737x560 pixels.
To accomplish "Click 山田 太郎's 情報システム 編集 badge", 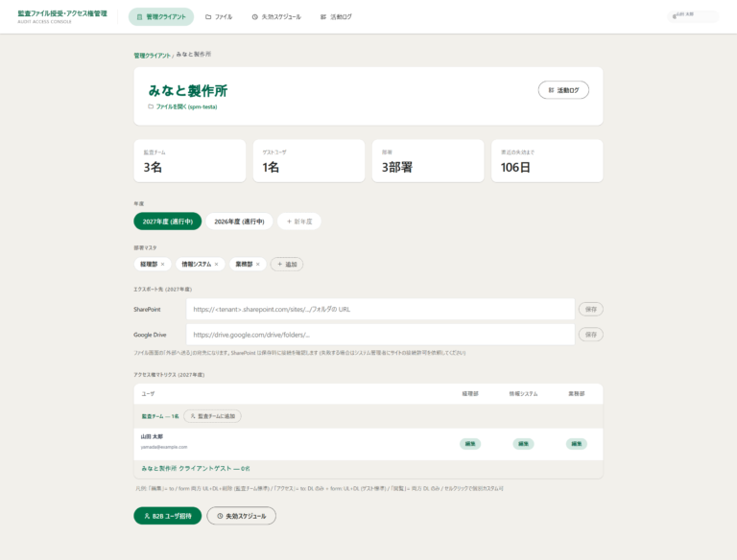I will 523,444.
